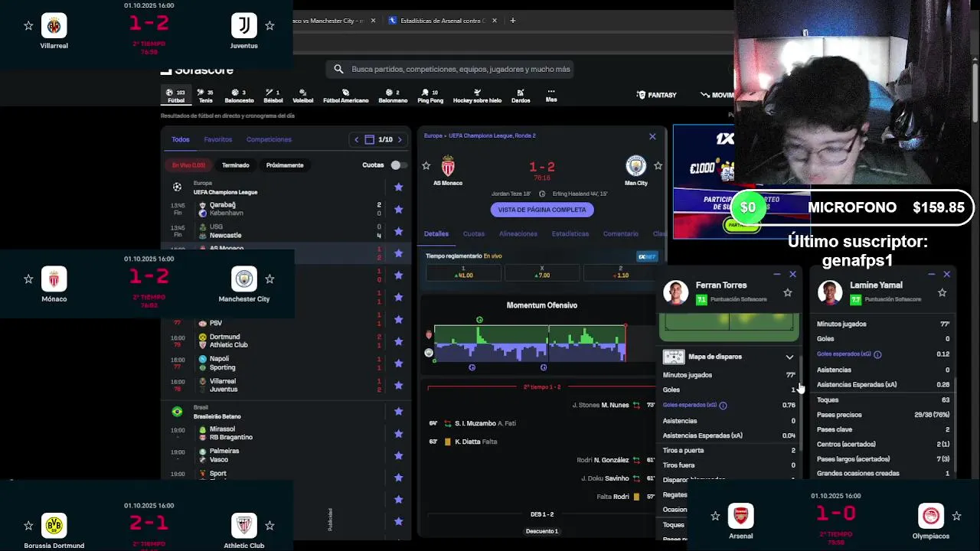Select the Voleibol sport icon
The height and width of the screenshot is (551, 980).
[302, 96]
